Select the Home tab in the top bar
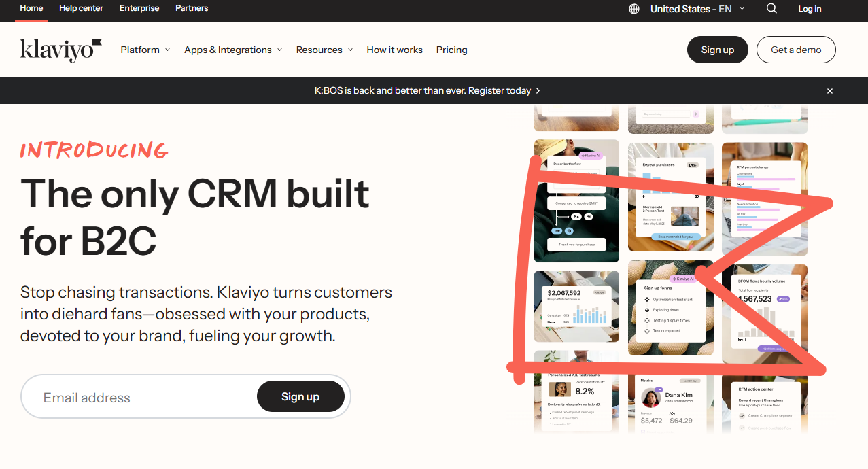Image resolution: width=868 pixels, height=469 pixels. point(31,8)
